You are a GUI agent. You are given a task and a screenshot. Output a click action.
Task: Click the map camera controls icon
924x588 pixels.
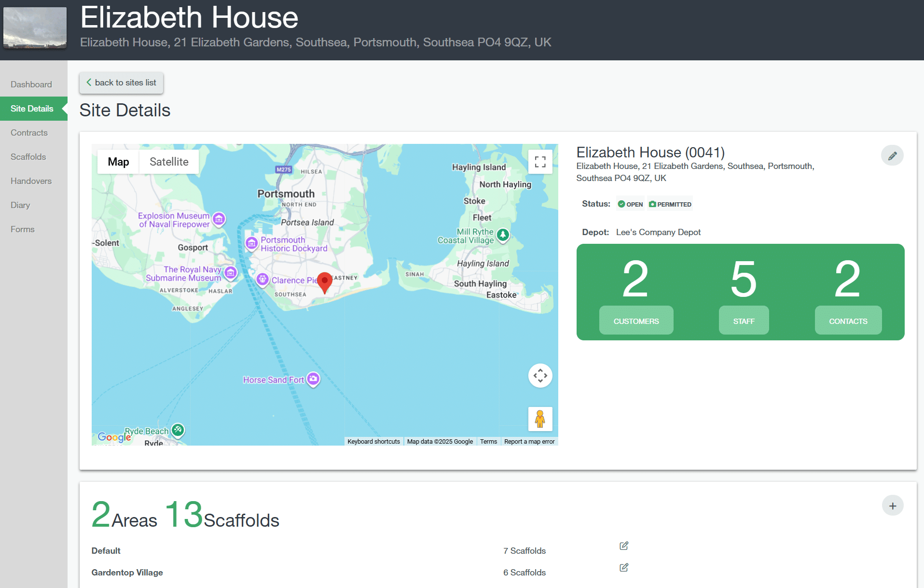click(x=540, y=376)
